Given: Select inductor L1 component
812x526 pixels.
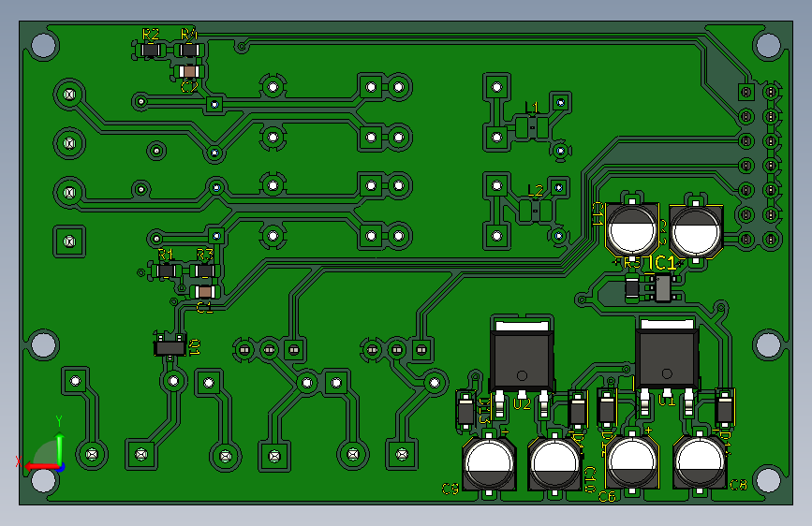Looking at the screenshot, I should [x=532, y=127].
